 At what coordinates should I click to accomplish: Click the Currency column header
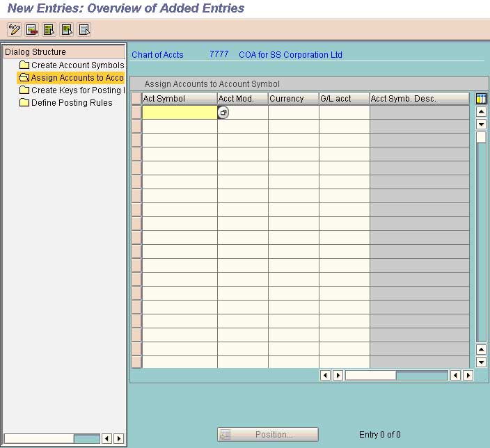click(x=294, y=99)
